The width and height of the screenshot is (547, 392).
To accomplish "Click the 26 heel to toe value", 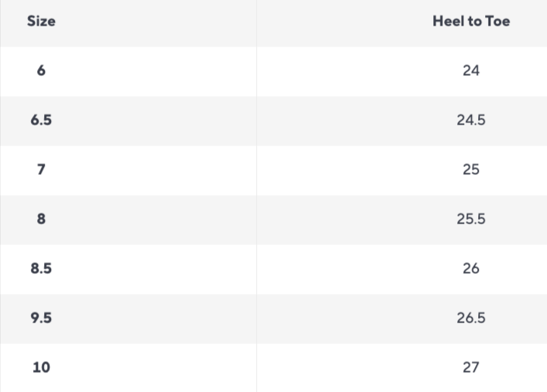I will coord(470,268).
